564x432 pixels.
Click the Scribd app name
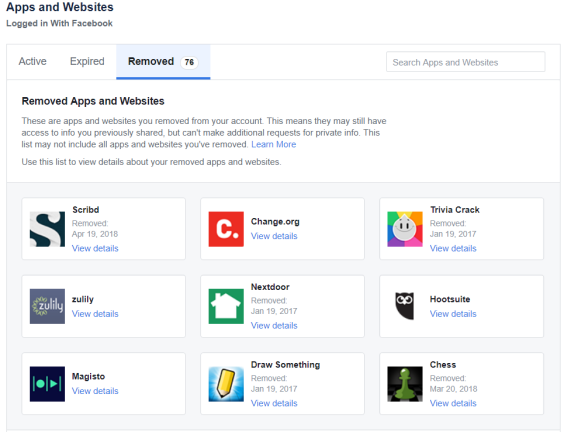[x=86, y=210]
